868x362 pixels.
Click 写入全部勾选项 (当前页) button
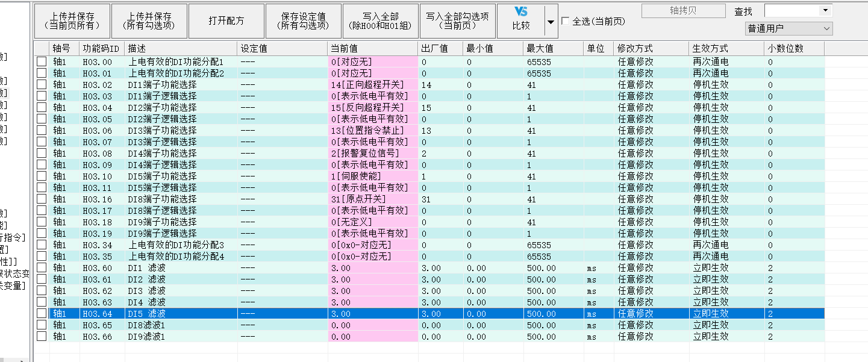pyautogui.click(x=457, y=21)
